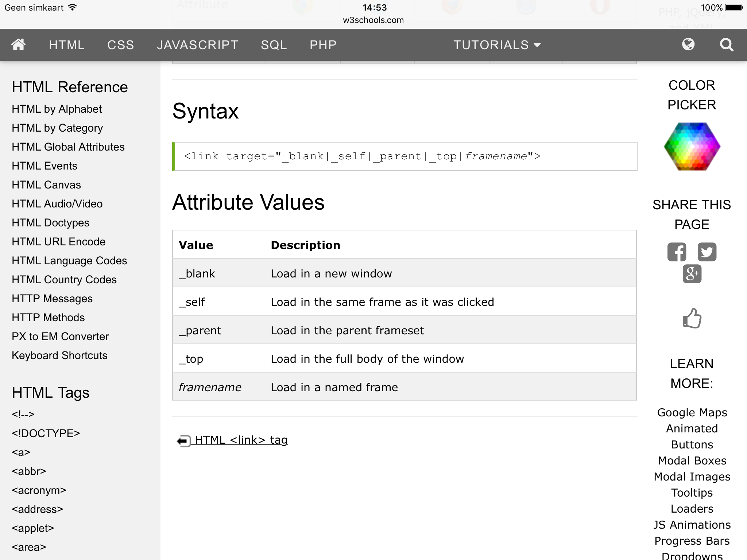The image size is (747, 560).
Task: Open the globe translate icon
Action: (x=688, y=44)
